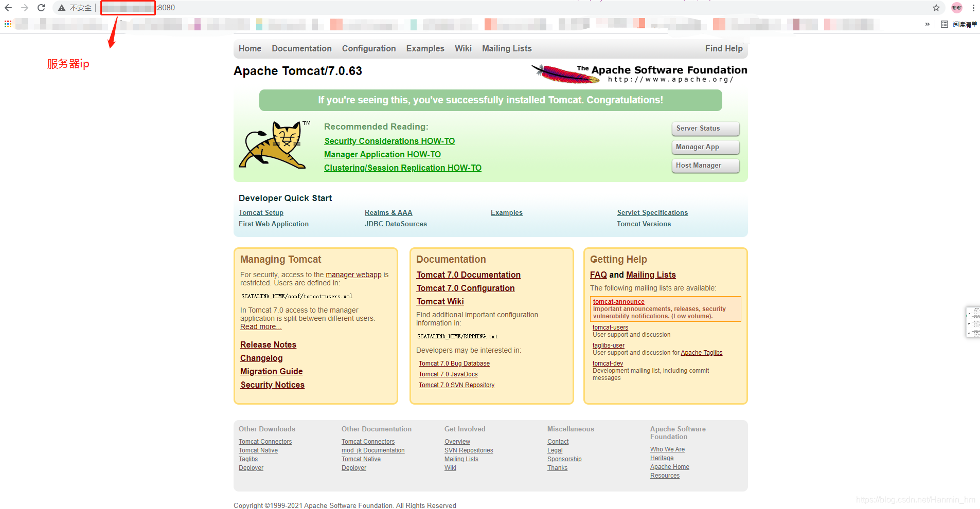The height and width of the screenshot is (509, 980).
Task: Open Configuration in the navigation bar
Action: pos(369,48)
